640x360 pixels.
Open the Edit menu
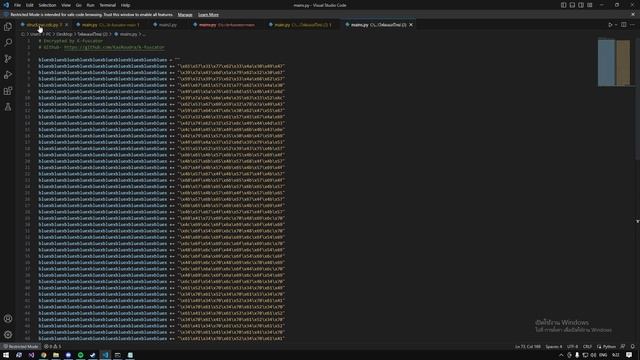click(30, 5)
